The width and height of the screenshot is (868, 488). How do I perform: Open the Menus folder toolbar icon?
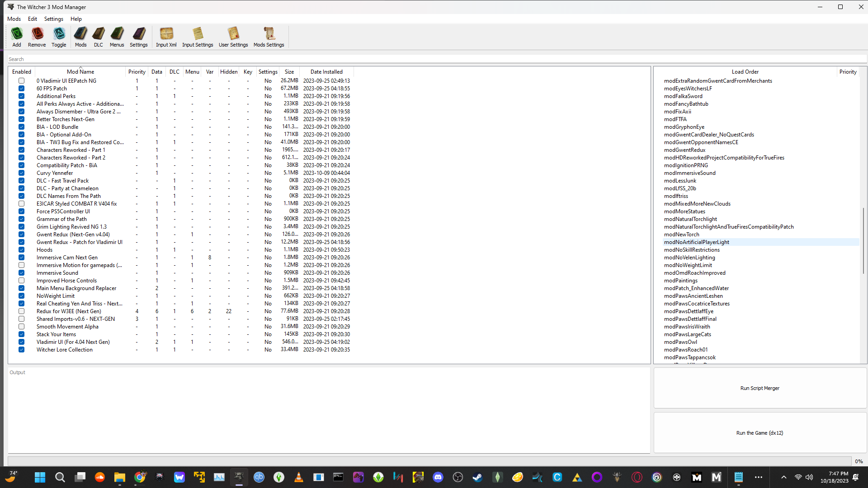(x=117, y=37)
